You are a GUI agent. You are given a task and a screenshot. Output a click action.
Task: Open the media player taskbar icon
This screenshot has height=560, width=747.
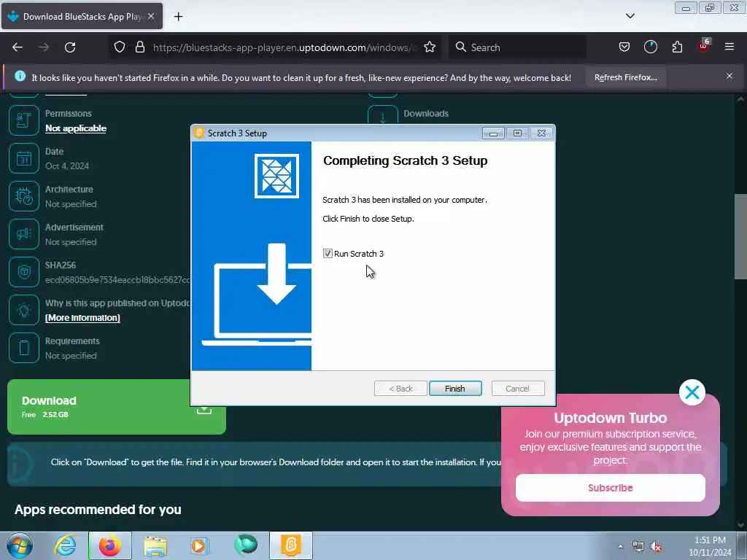(199, 545)
